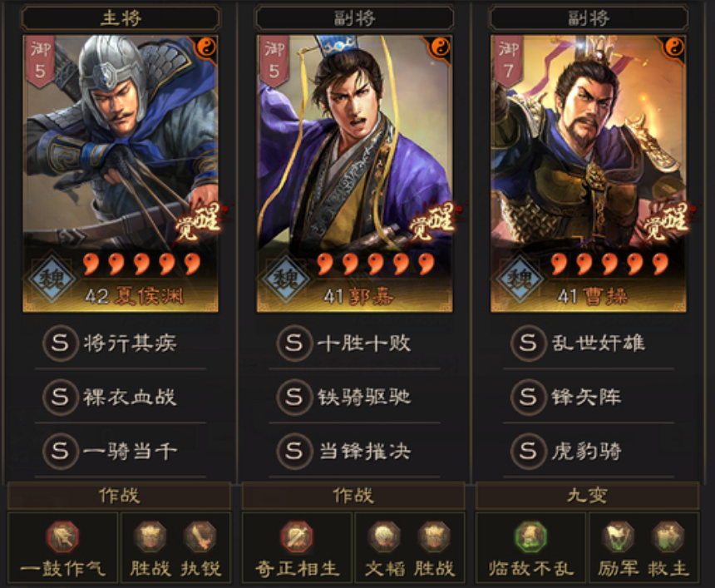The image size is (715, 588).
Task: Click the yin-yang icon on 曹操 card
Action: (x=674, y=47)
